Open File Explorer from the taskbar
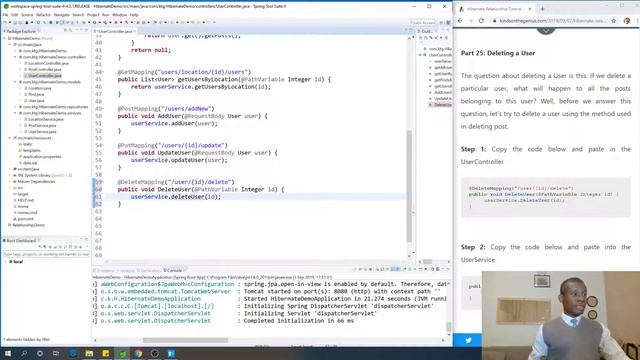The height and width of the screenshot is (360, 640). (89, 353)
